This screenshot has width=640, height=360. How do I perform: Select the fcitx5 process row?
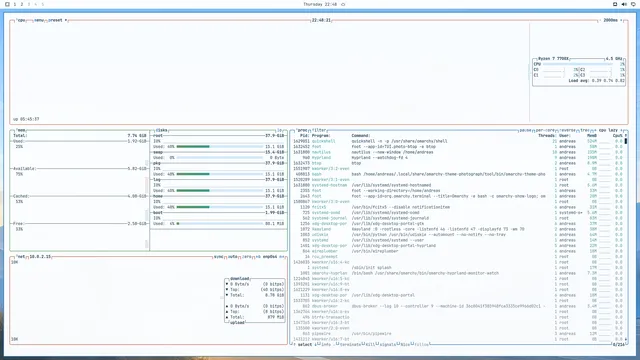coord(458,207)
